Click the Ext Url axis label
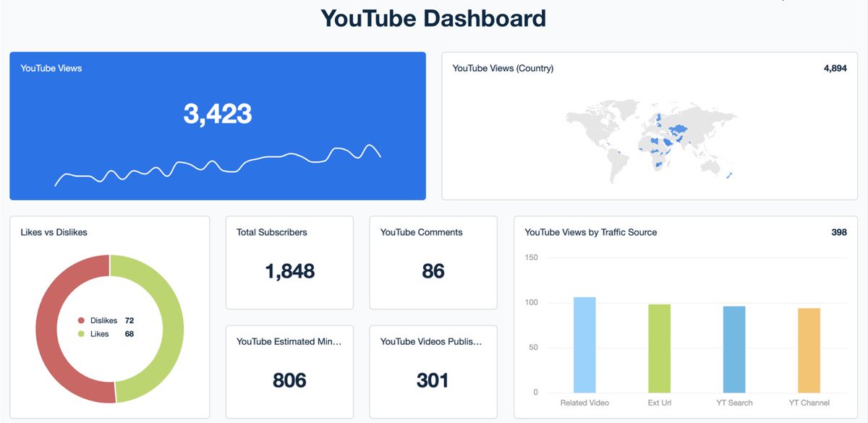The image size is (868, 423). coord(660,403)
